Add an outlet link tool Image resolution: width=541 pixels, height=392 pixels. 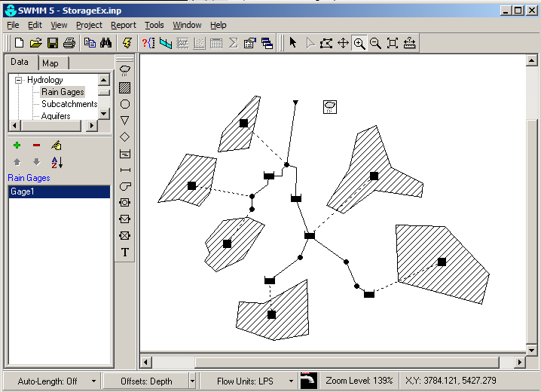point(124,235)
